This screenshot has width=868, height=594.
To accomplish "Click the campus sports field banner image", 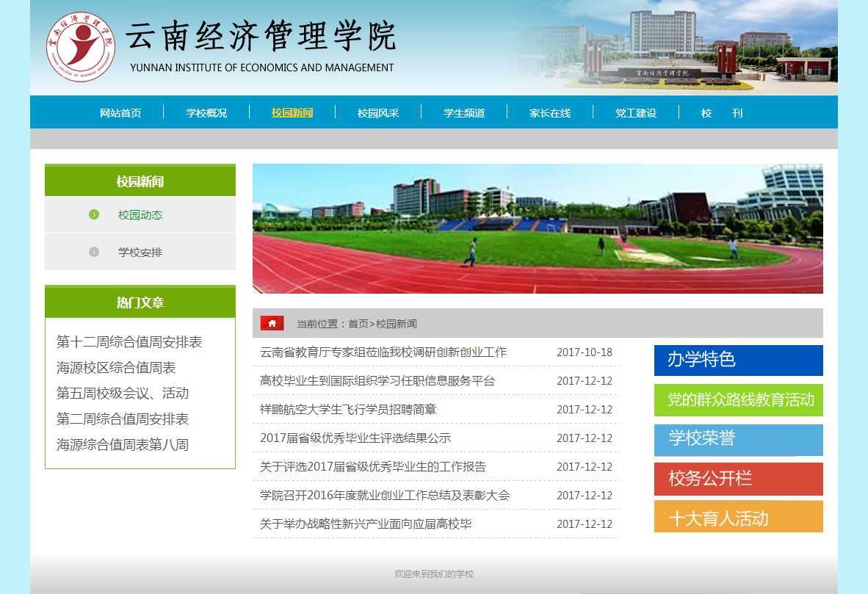I will [x=538, y=228].
